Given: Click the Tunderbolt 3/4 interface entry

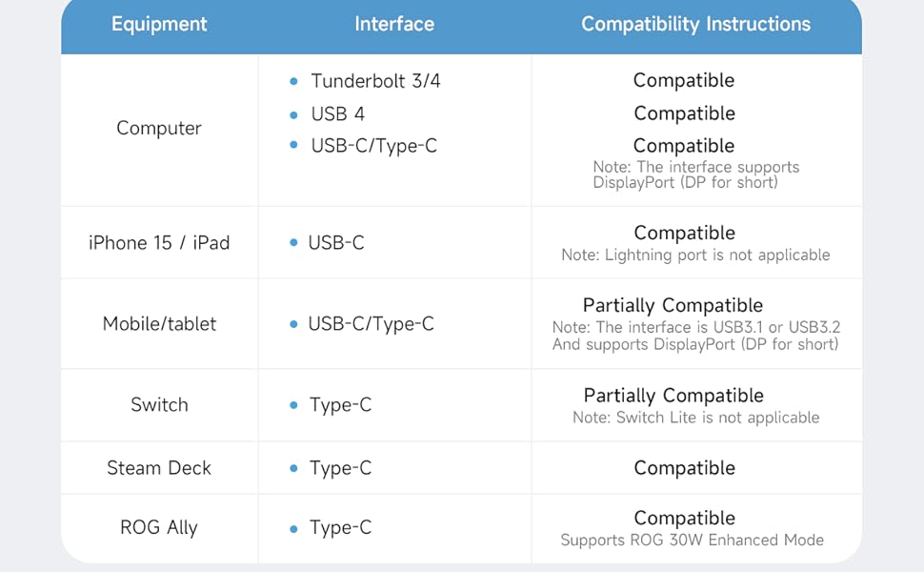Looking at the screenshot, I should tap(375, 81).
